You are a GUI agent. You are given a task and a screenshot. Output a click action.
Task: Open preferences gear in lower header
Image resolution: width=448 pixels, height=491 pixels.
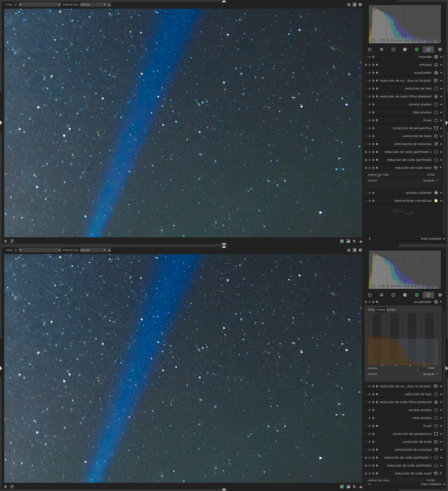tap(360, 250)
